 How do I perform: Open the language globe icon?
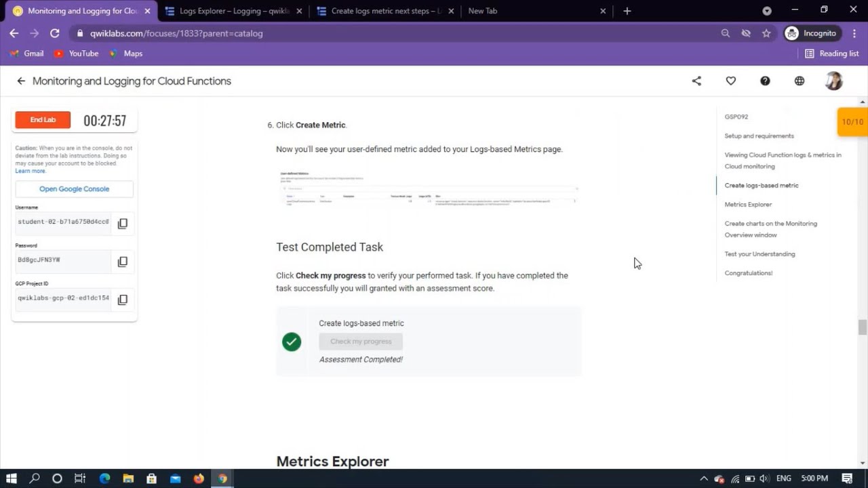click(800, 81)
